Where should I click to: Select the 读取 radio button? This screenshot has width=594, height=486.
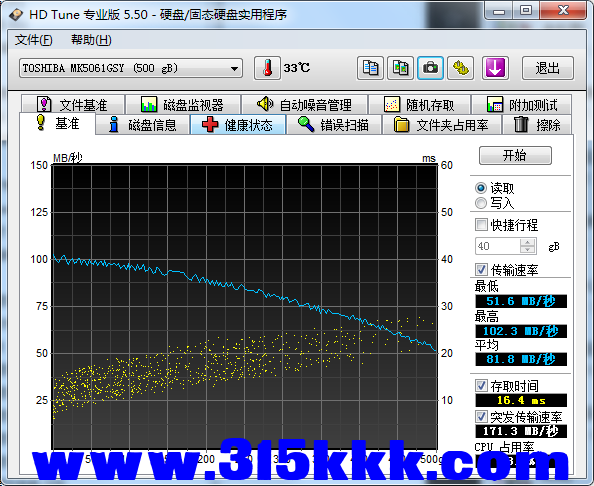coord(481,188)
